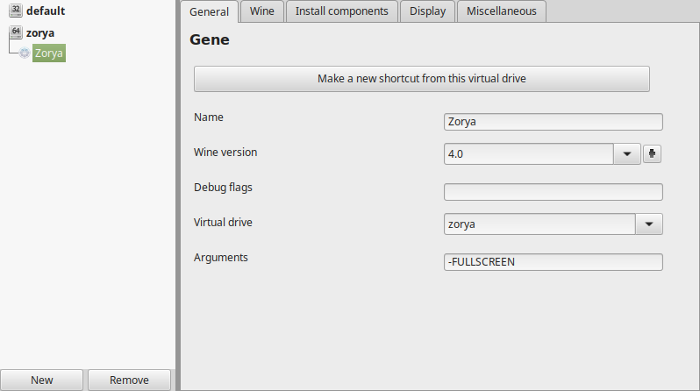This screenshot has height=391, width=700.
Task: Click the Zorya shortcut icon
Action: point(25,53)
